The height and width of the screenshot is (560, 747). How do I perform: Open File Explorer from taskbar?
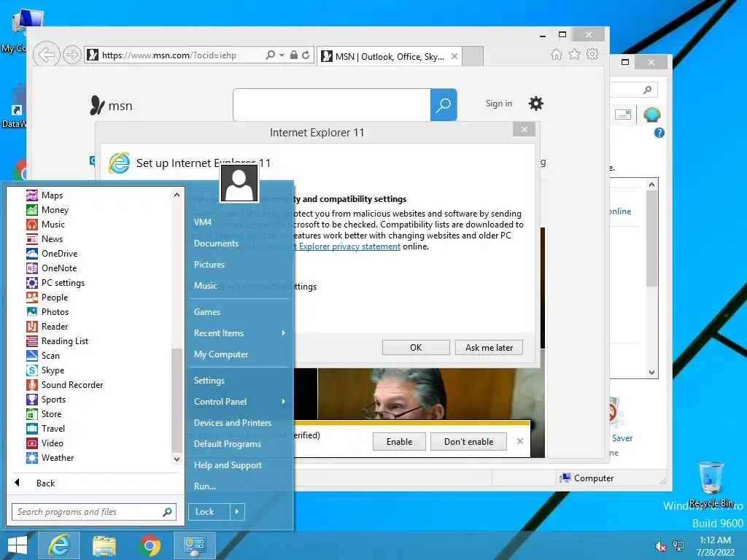click(x=104, y=545)
